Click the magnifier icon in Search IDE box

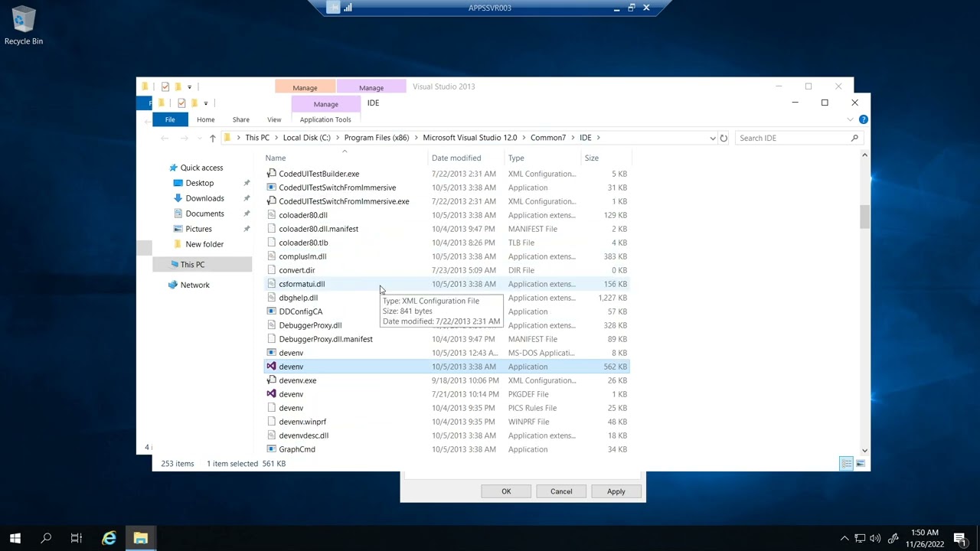[x=854, y=138]
